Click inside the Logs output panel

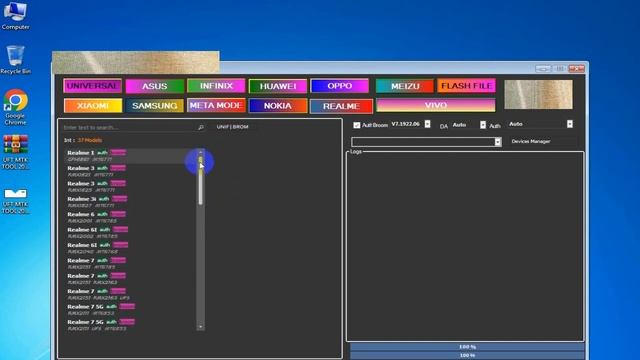(465, 247)
